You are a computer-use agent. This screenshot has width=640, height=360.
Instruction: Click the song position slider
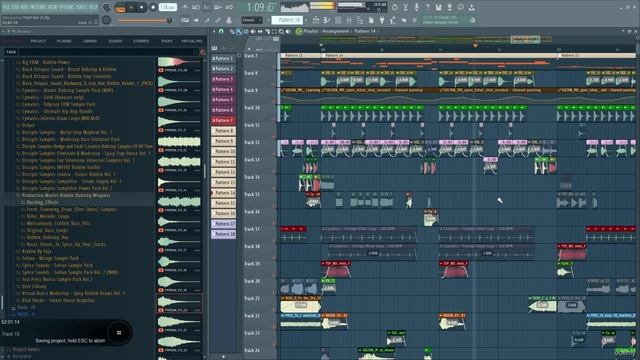(144, 20)
